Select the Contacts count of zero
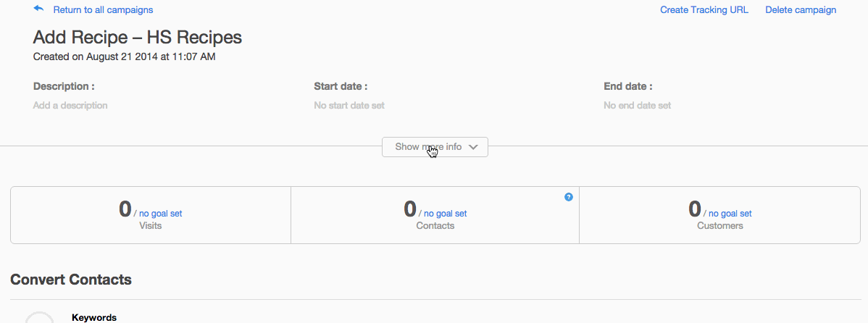Image resolution: width=868 pixels, height=323 pixels. (x=409, y=209)
